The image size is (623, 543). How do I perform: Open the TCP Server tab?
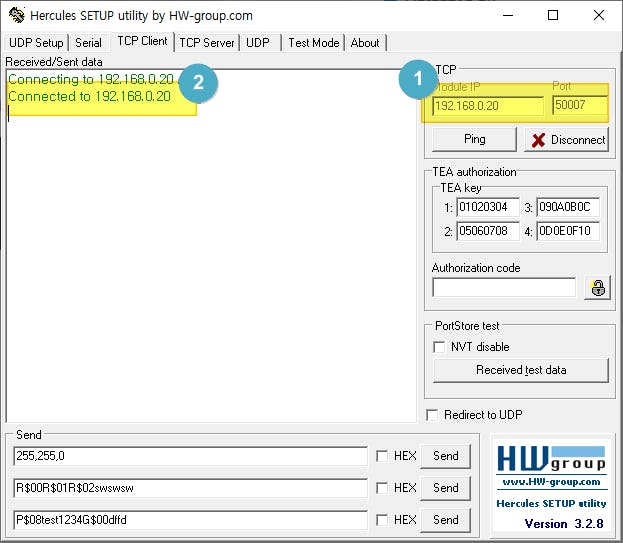click(207, 43)
